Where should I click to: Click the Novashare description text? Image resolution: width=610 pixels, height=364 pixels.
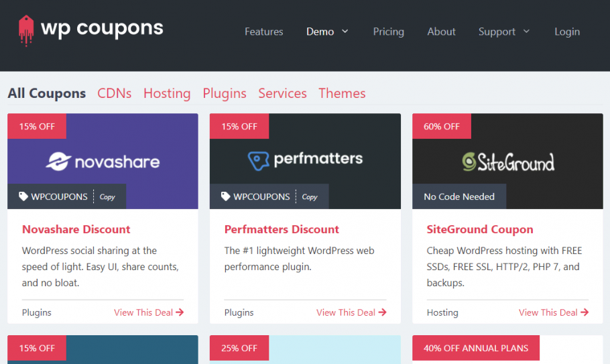click(x=101, y=267)
